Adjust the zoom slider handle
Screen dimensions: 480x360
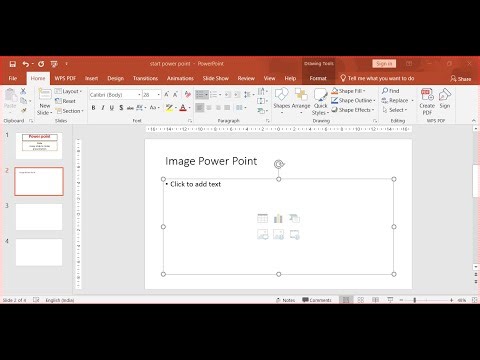415,300
